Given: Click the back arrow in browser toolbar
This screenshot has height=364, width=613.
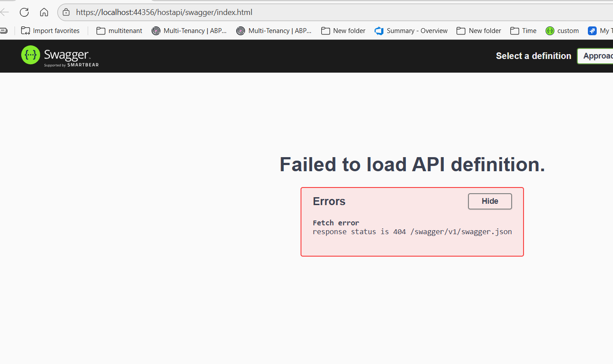Looking at the screenshot, I should [5, 12].
